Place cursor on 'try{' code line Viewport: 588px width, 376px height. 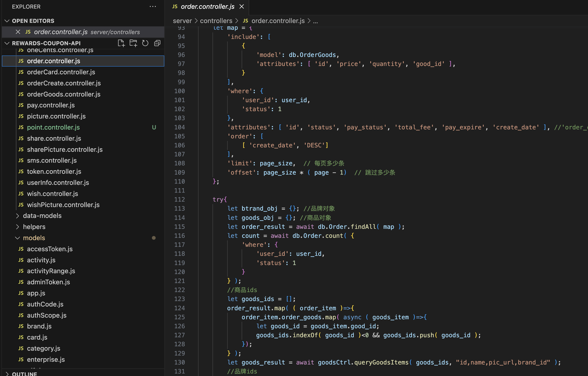click(x=220, y=200)
